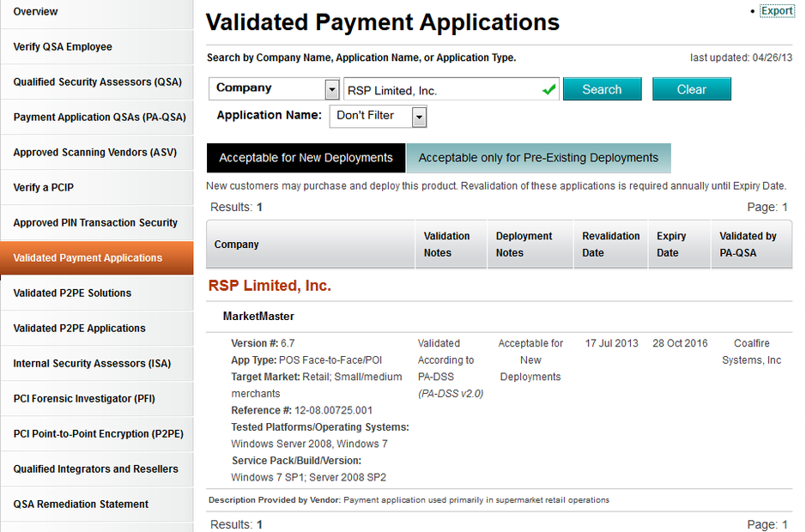The width and height of the screenshot is (806, 532).
Task: Click the company name input field
Action: [x=441, y=89]
